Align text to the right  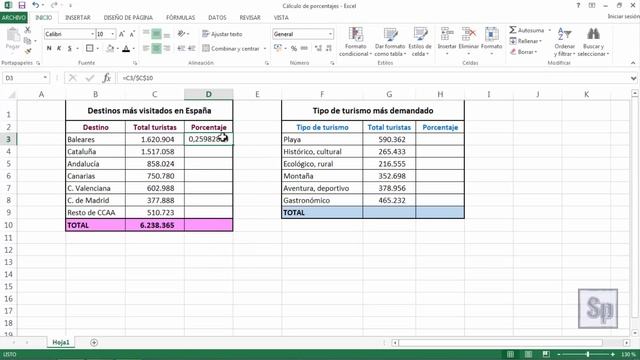coord(167,49)
